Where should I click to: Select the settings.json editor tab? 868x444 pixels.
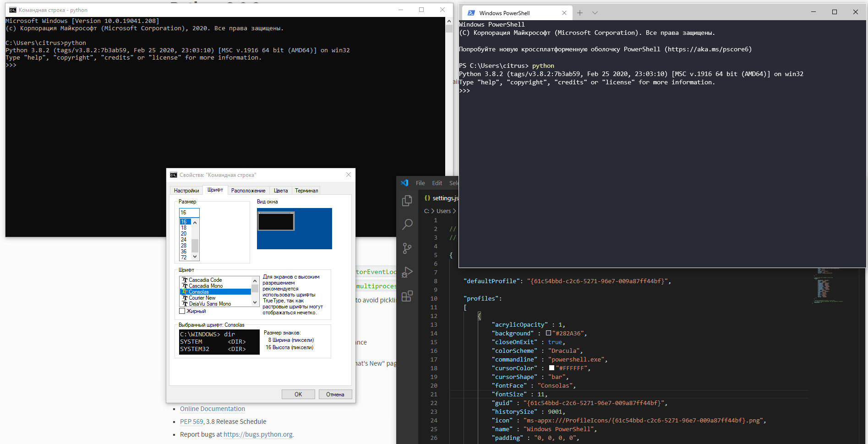point(441,198)
